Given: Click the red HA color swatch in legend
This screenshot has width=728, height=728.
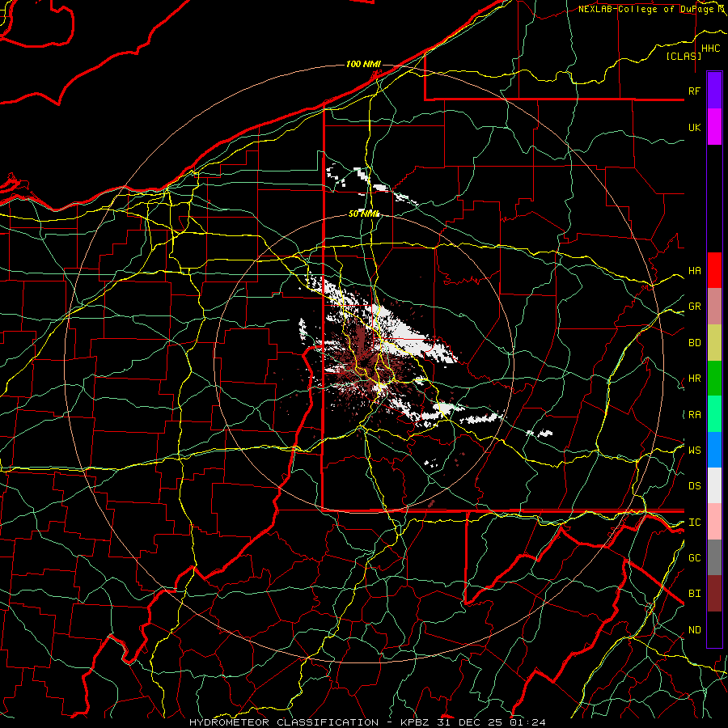Looking at the screenshot, I should [x=714, y=270].
